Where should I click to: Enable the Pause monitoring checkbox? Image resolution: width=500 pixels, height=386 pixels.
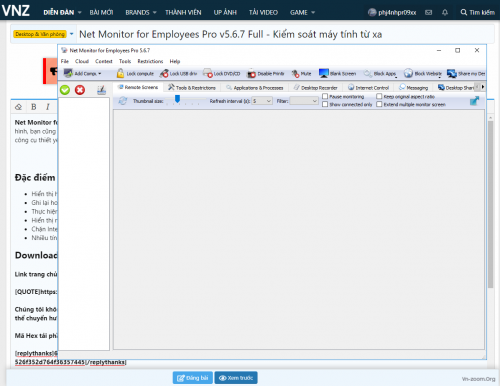click(325, 96)
